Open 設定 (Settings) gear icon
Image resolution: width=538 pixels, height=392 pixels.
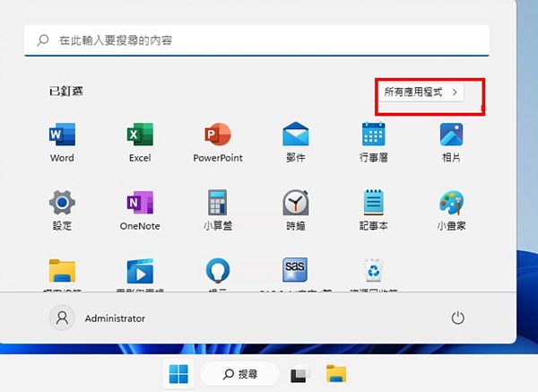(62, 203)
